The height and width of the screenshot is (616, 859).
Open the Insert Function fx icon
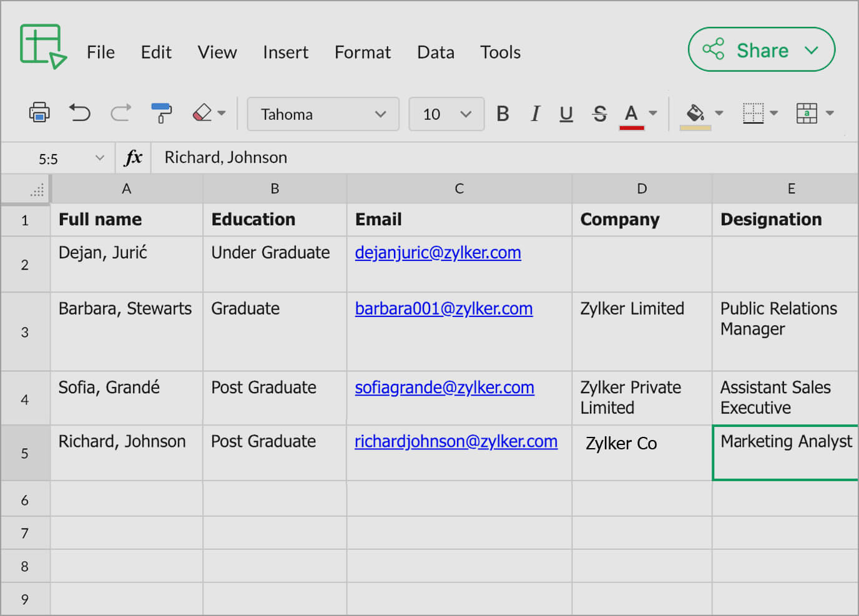[x=133, y=157]
